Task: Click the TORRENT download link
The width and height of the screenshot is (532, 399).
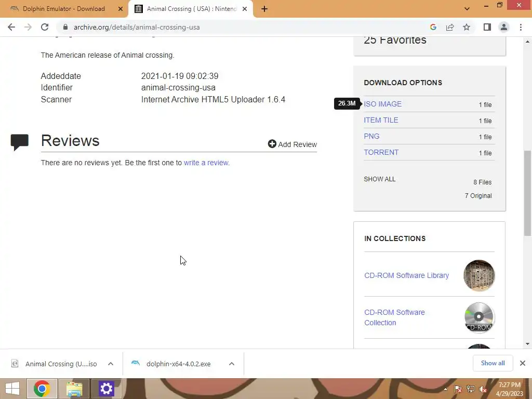Action: click(381, 152)
